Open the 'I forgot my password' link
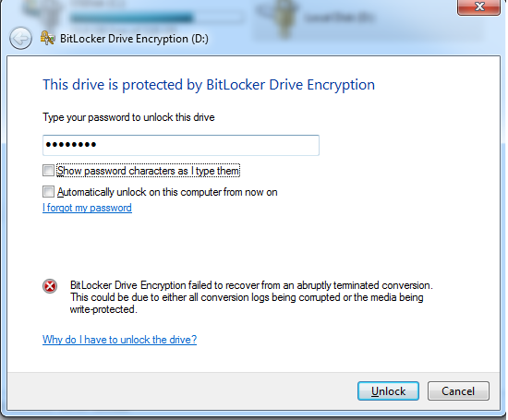This screenshot has height=420, width=508. point(87,208)
